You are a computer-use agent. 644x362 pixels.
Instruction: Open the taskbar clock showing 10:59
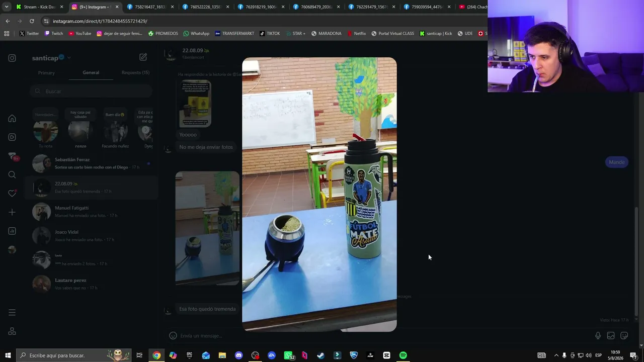point(615,355)
